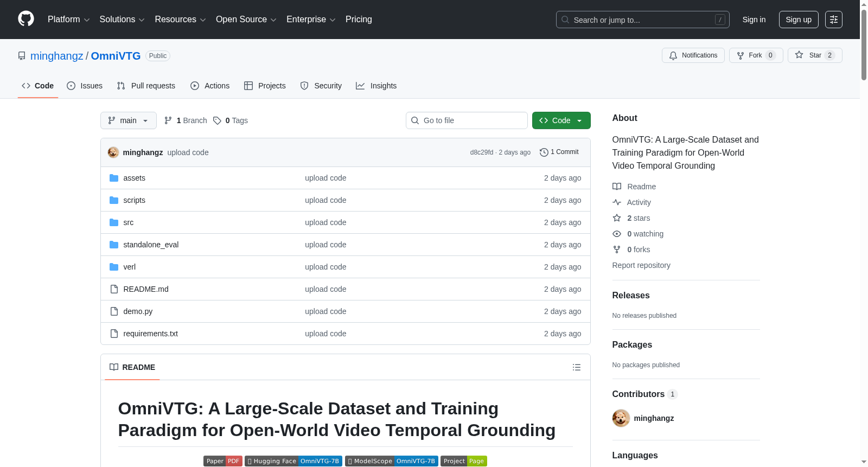Screen dimensions: 868x467
Task: Expand the Enterprise menu
Action: click(x=311, y=20)
